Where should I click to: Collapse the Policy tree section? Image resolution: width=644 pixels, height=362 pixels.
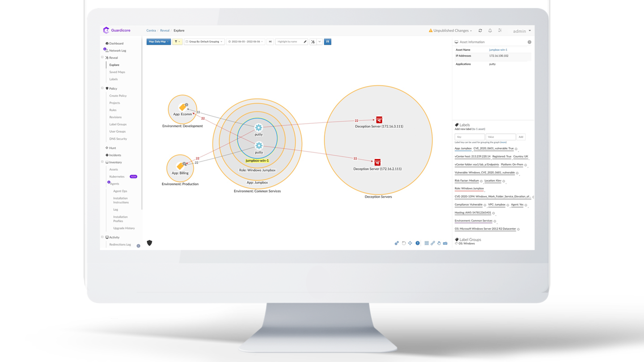click(102, 88)
